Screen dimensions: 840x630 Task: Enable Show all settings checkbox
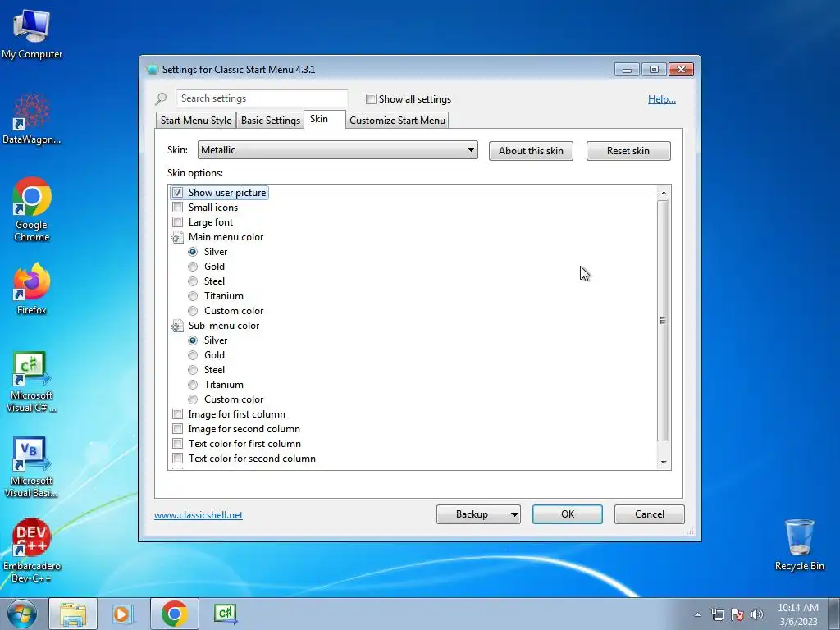371,98
